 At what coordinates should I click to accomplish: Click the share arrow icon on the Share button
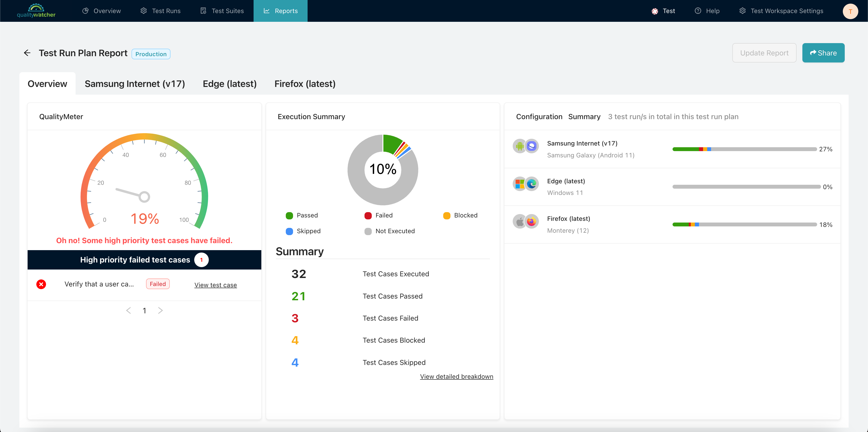(813, 53)
